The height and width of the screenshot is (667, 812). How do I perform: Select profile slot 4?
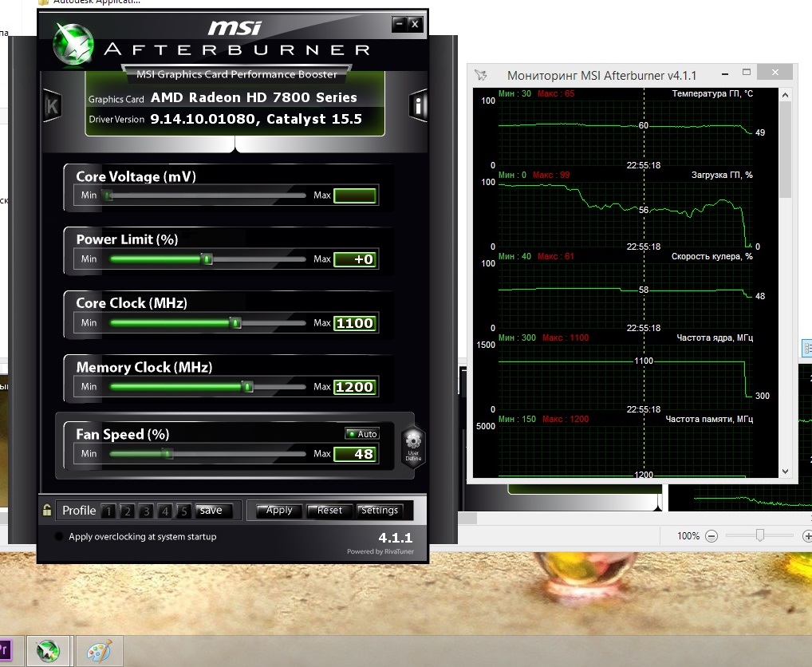coord(164,511)
